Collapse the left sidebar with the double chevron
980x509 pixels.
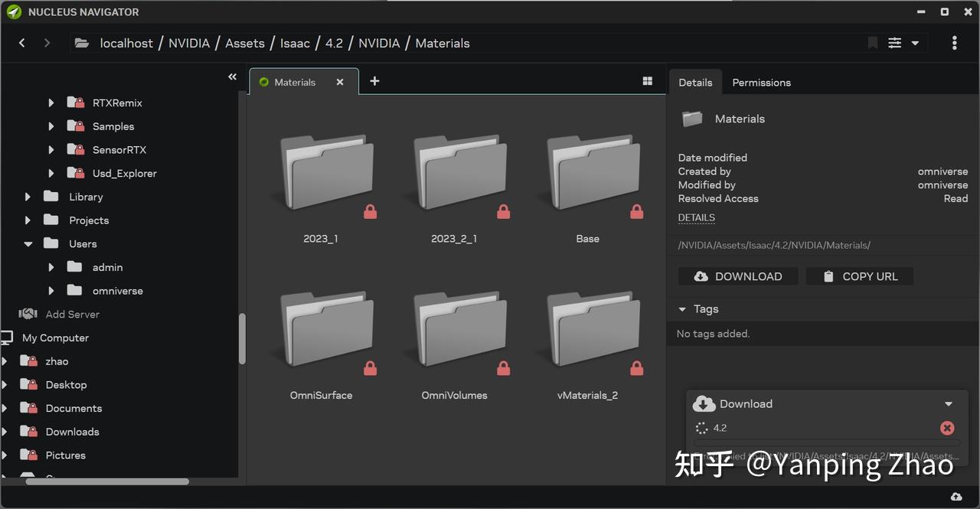point(232,77)
